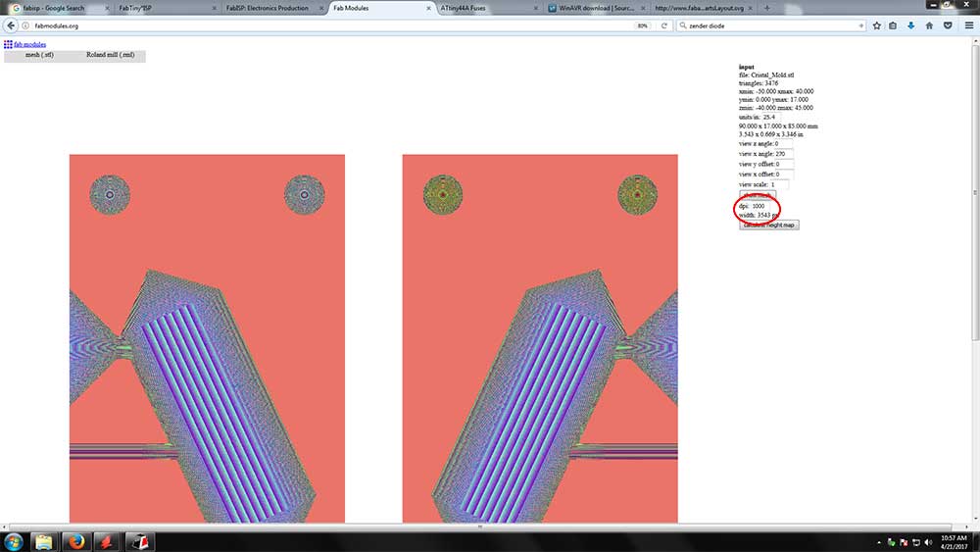The width and height of the screenshot is (980, 552).
Task: Edit the dpi value field
Action: point(761,206)
